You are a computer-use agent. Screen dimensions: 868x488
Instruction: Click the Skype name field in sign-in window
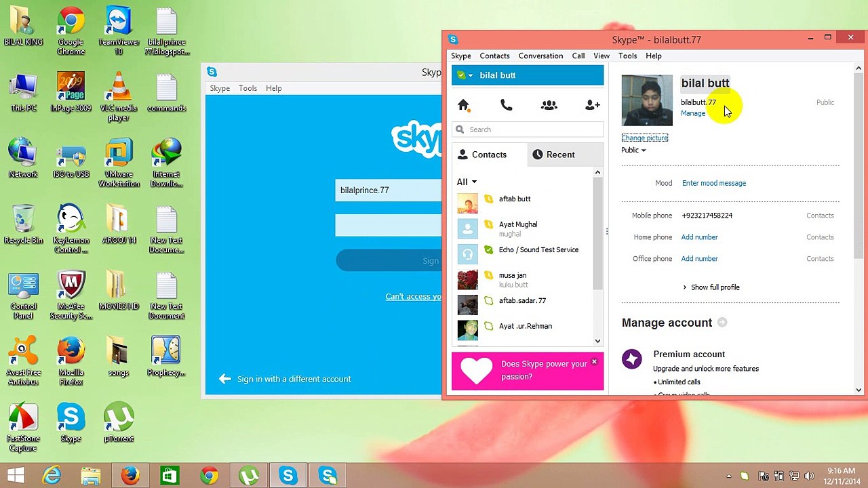pos(389,190)
